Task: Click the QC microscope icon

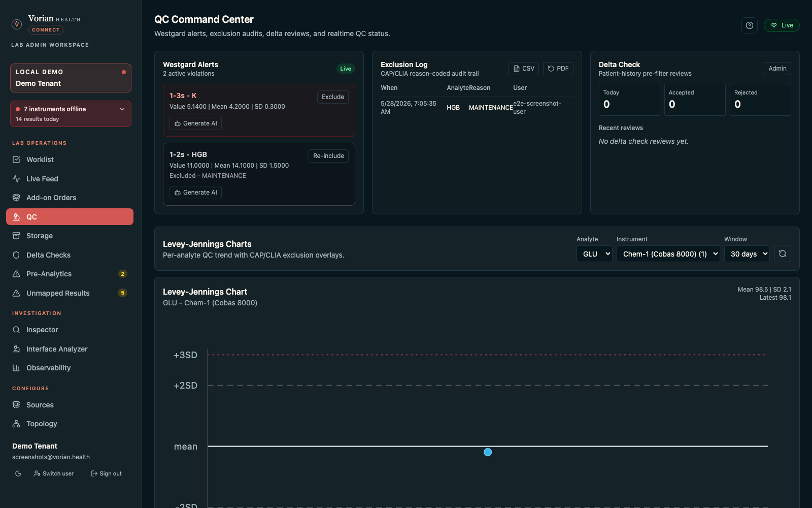Action: tap(16, 217)
